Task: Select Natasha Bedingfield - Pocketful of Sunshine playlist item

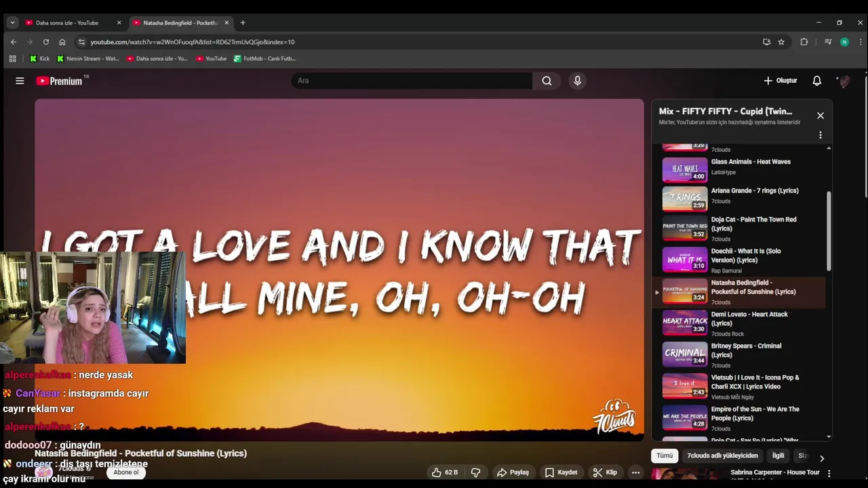Action: [x=739, y=291]
